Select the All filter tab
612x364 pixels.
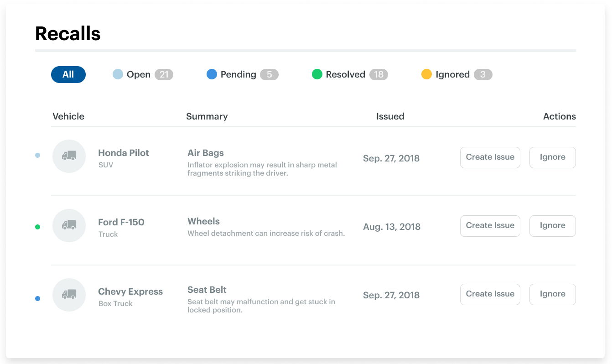tap(68, 74)
